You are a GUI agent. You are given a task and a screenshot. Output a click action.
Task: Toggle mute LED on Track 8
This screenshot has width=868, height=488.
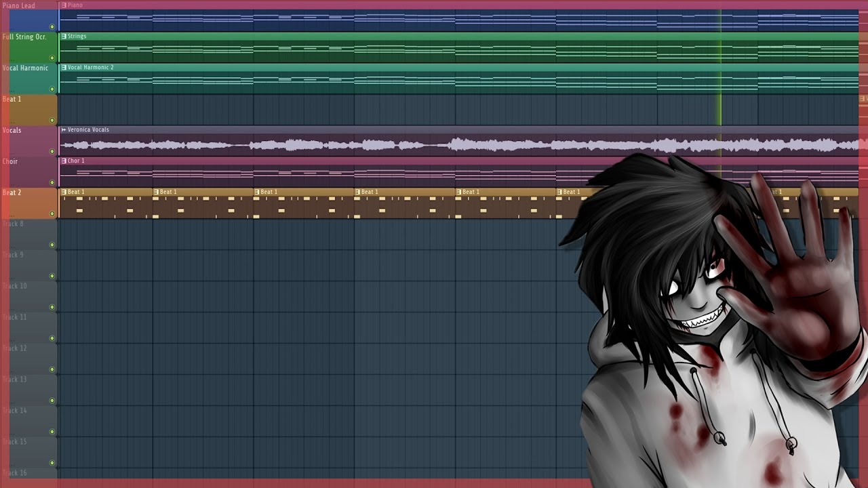[52, 245]
